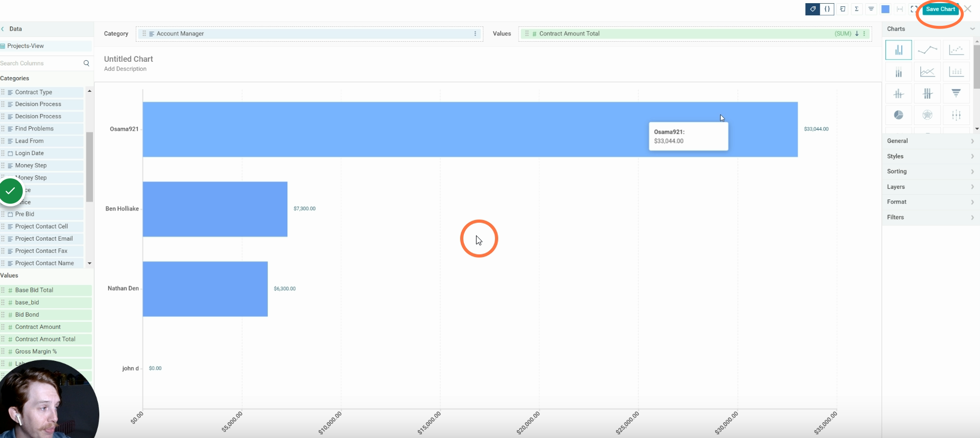Select the scatter plot chart type
The width and height of the screenshot is (980, 438).
(x=956, y=50)
